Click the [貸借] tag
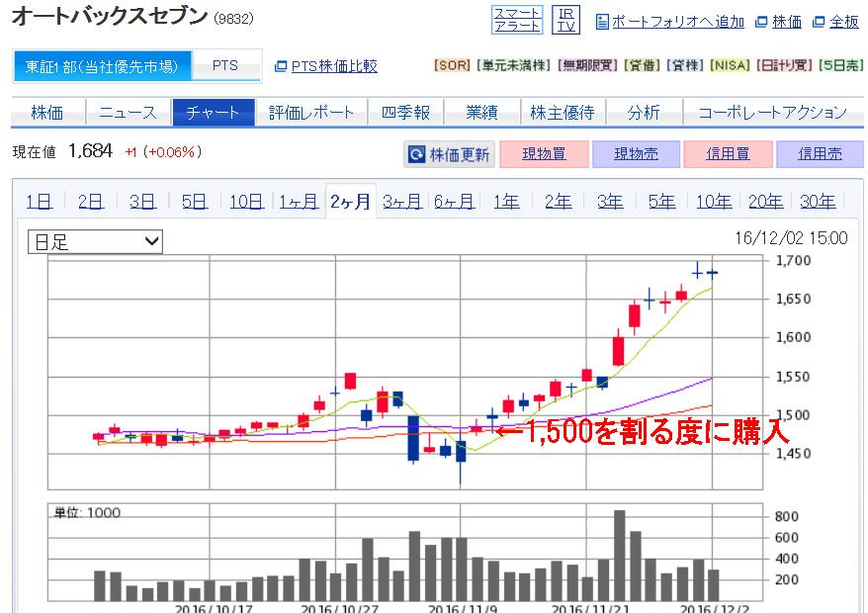 (643, 65)
